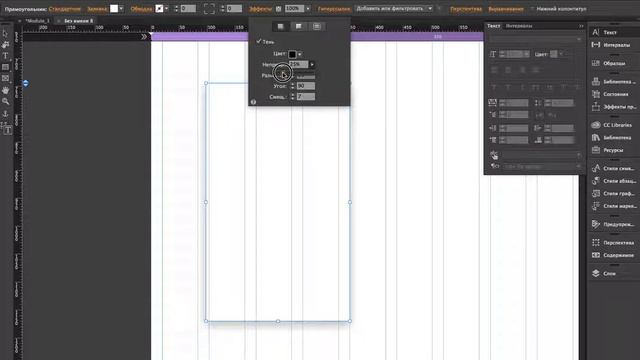This screenshot has width=640, height=360.
Task: Open shadow color dropdown arrow
Action: click(x=300, y=54)
